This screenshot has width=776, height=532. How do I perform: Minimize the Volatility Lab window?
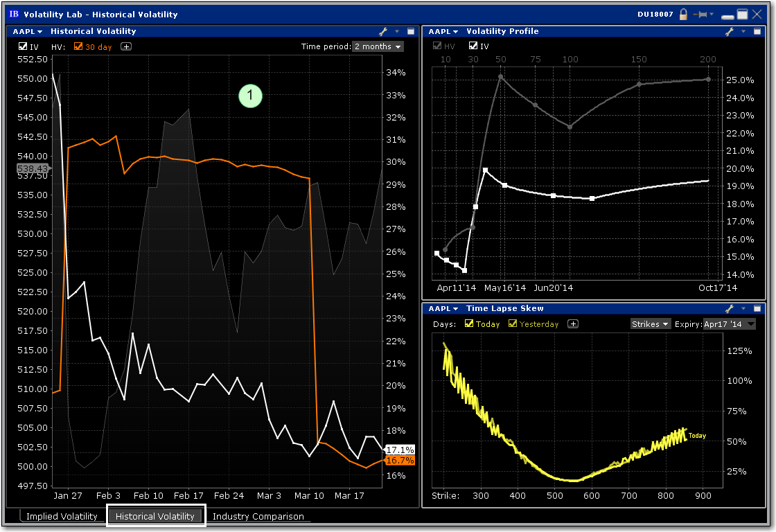point(727,17)
